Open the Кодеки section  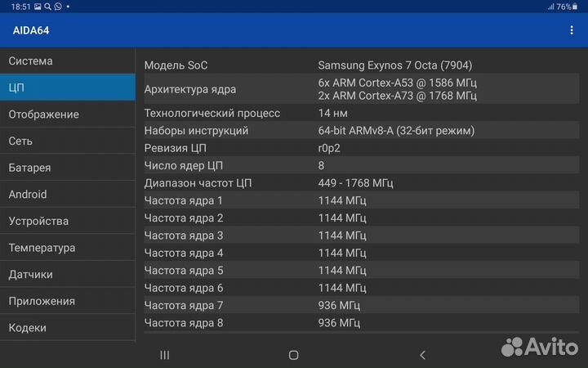(68, 327)
